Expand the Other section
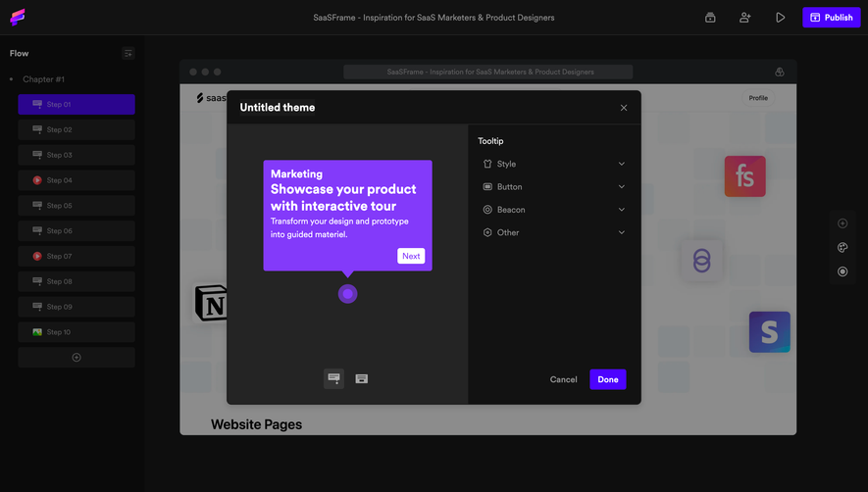Screen dimensions: 868x492 554,232
